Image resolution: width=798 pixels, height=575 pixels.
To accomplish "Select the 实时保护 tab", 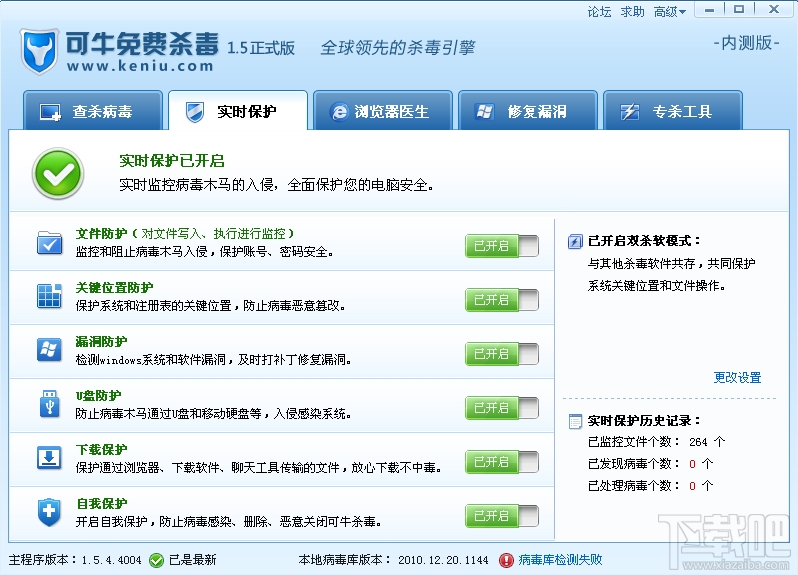I will click(x=238, y=111).
